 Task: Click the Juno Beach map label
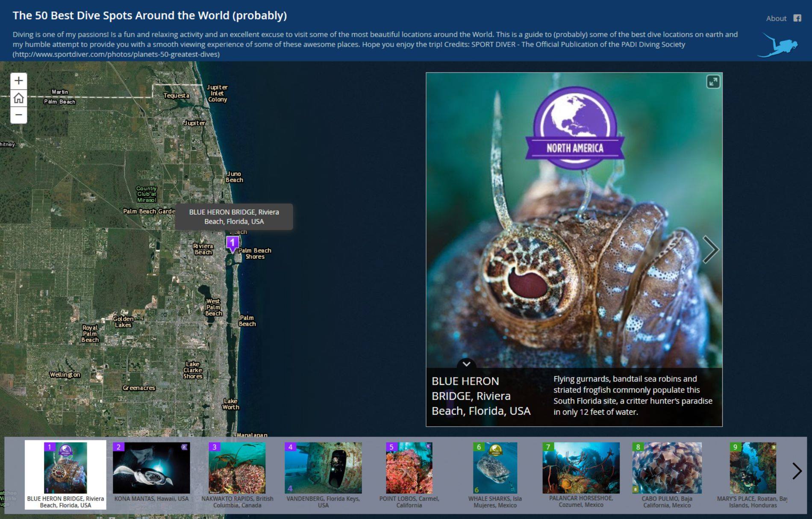(x=234, y=177)
